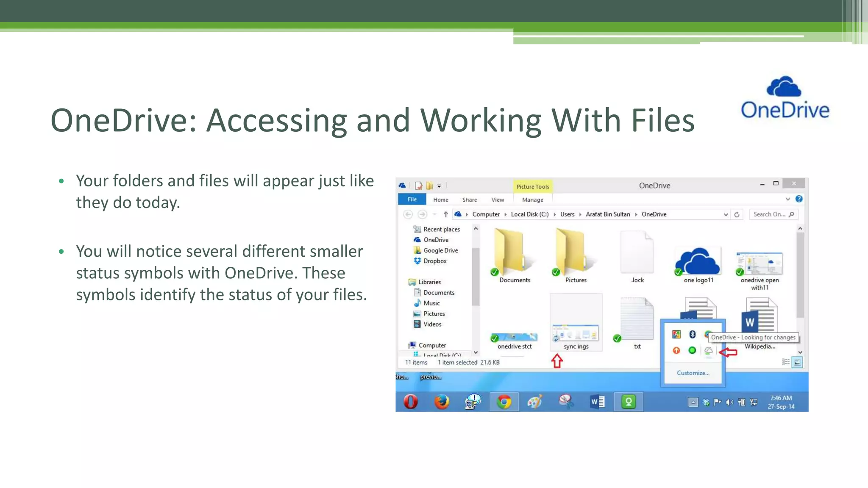The height and width of the screenshot is (488, 868).
Task: Click the Word icon on taskbar
Action: pyautogui.click(x=597, y=402)
